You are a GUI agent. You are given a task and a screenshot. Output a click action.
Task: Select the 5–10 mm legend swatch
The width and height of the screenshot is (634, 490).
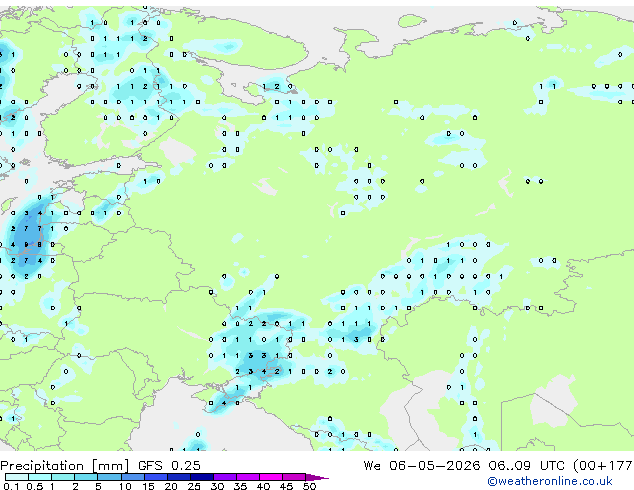coord(109,477)
